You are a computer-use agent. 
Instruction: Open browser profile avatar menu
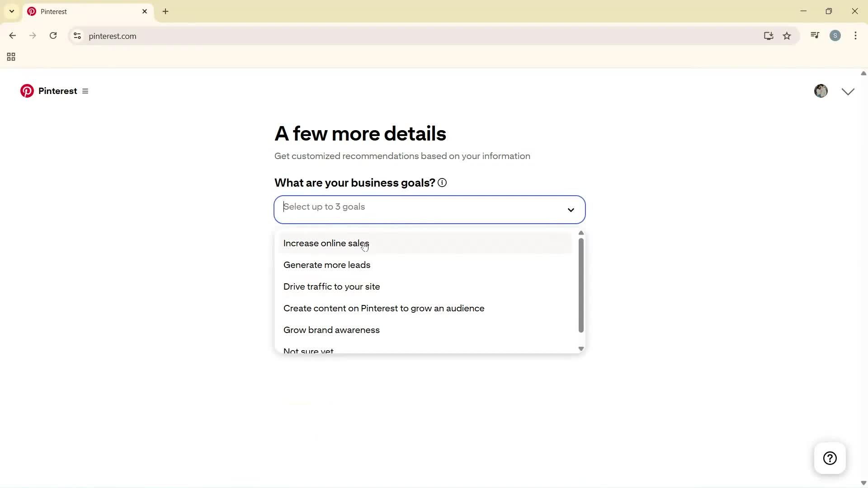point(835,35)
